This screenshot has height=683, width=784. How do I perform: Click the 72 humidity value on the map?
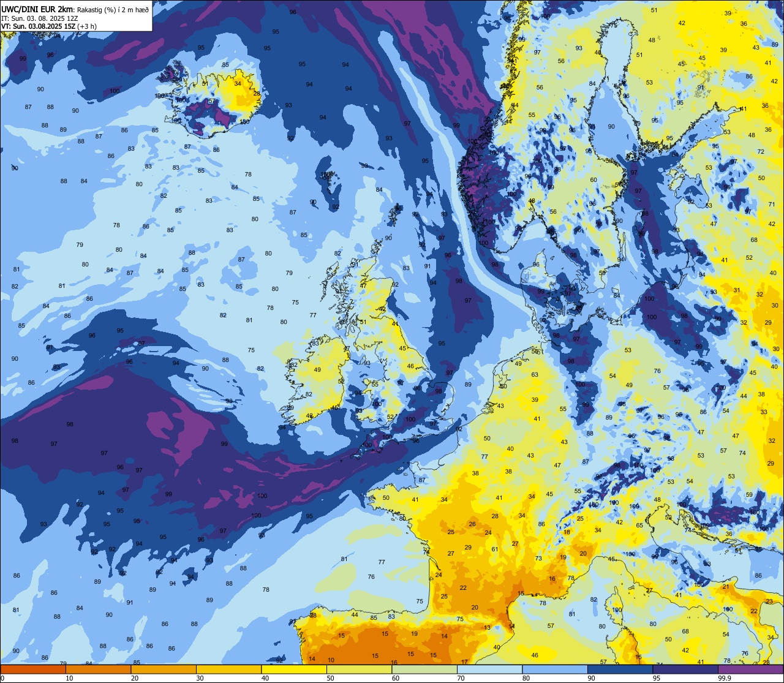pos(760,151)
